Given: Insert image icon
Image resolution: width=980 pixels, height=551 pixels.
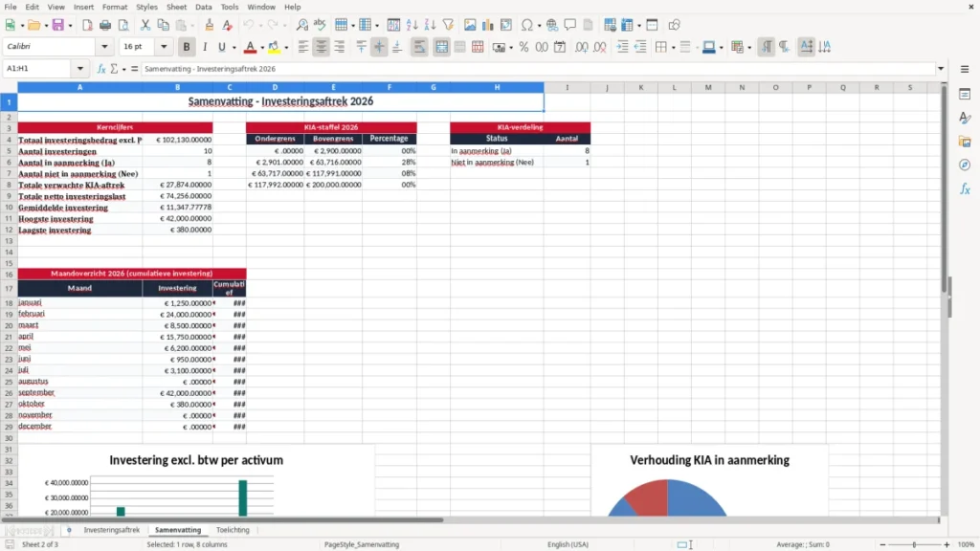Looking at the screenshot, I should point(470,25).
